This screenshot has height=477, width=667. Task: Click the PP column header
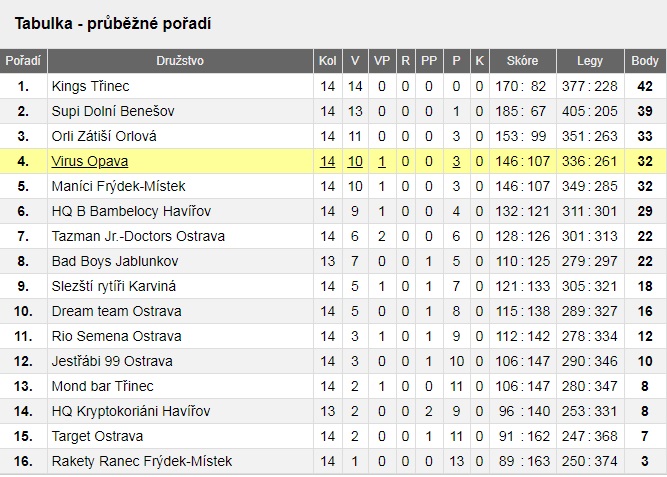[x=429, y=61]
